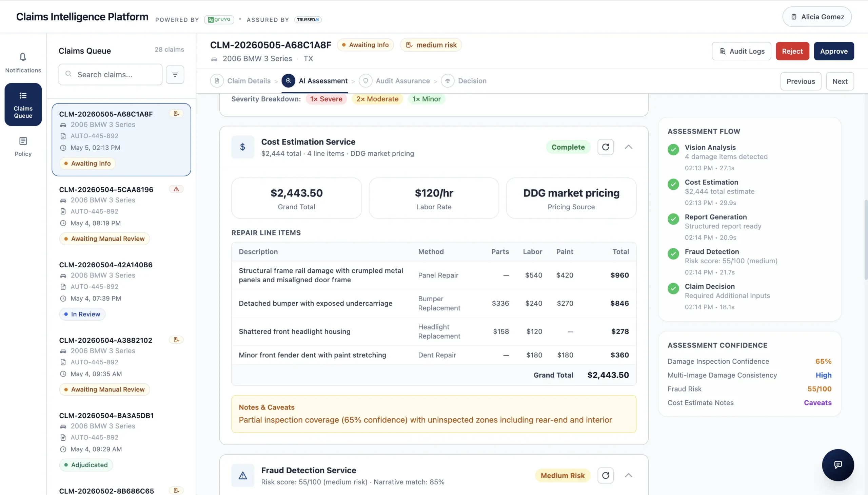Viewport: 868px width, 495px height.
Task: Click the 1x Severe severity tag
Action: click(x=326, y=99)
